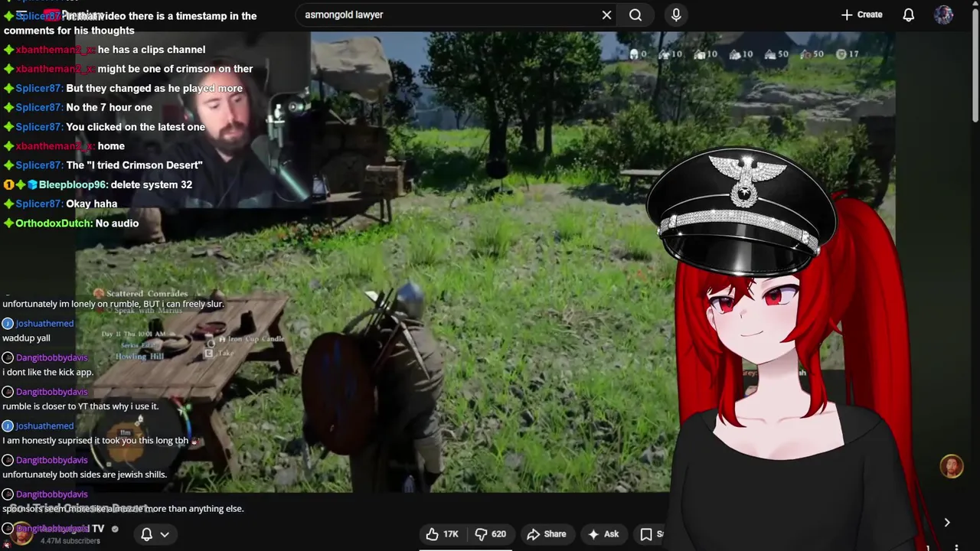
Task: Click the '4.47M subscribers' text
Action: point(70,541)
